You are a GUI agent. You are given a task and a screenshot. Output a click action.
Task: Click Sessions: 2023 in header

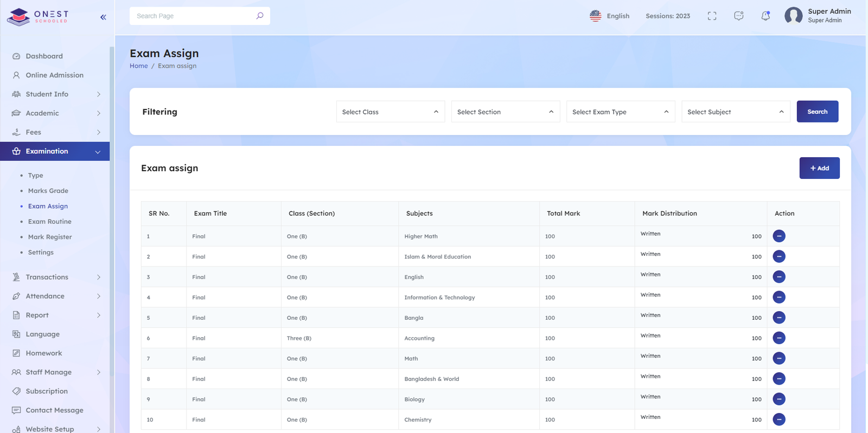pos(668,16)
